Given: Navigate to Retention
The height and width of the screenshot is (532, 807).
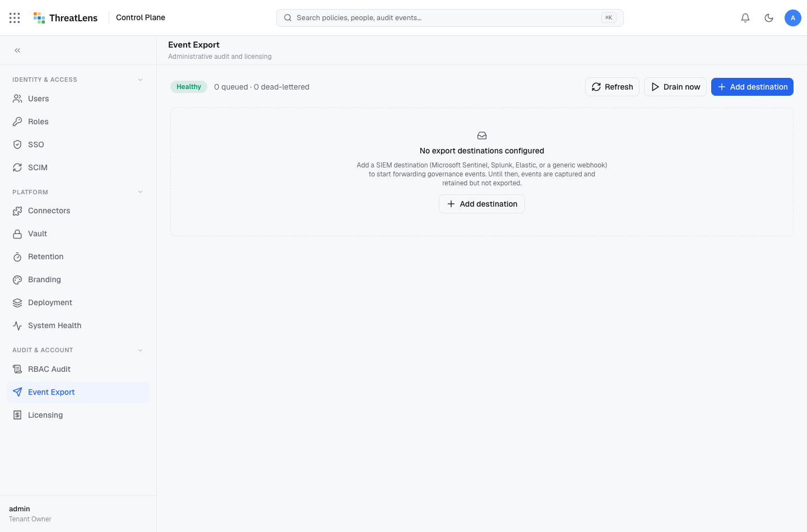Looking at the screenshot, I should pyautogui.click(x=78, y=257).
